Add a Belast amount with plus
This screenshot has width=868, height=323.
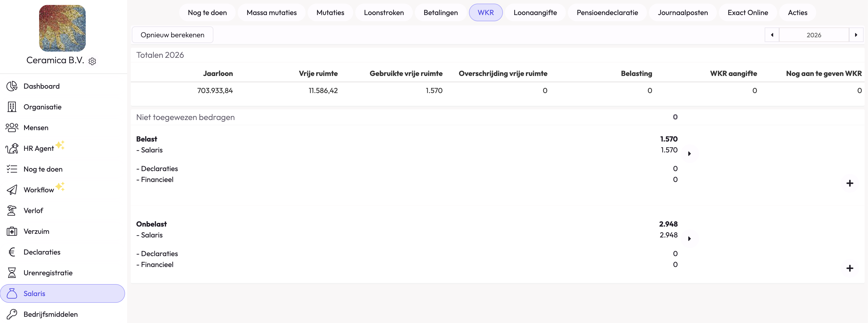(849, 184)
